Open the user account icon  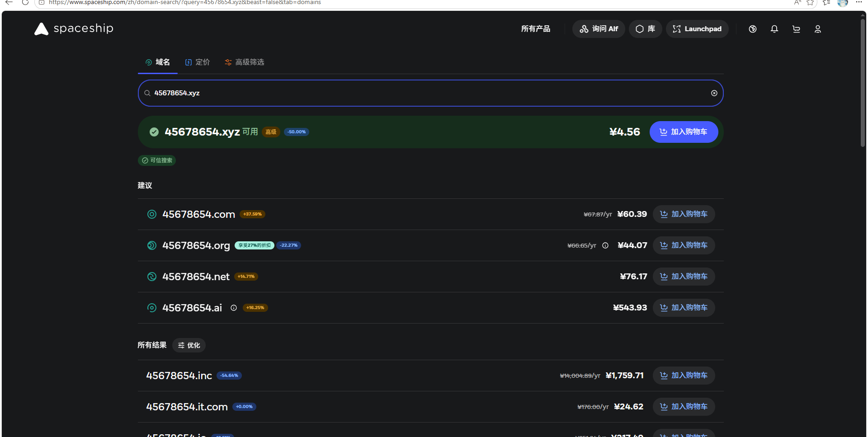coord(818,29)
